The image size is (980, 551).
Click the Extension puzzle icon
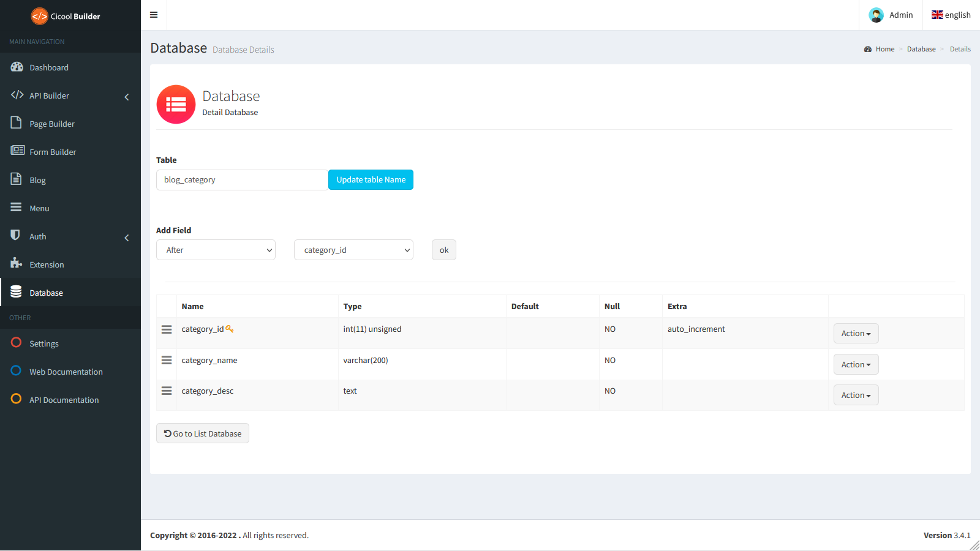(x=17, y=263)
